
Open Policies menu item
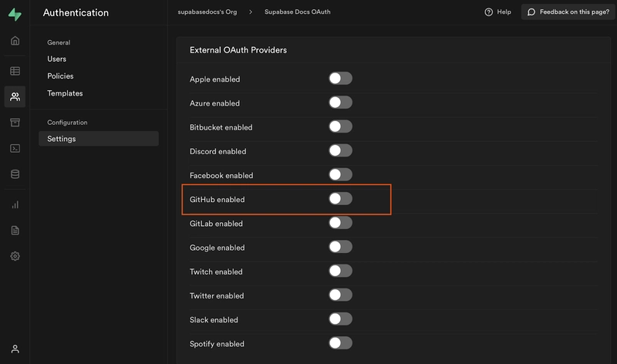60,76
